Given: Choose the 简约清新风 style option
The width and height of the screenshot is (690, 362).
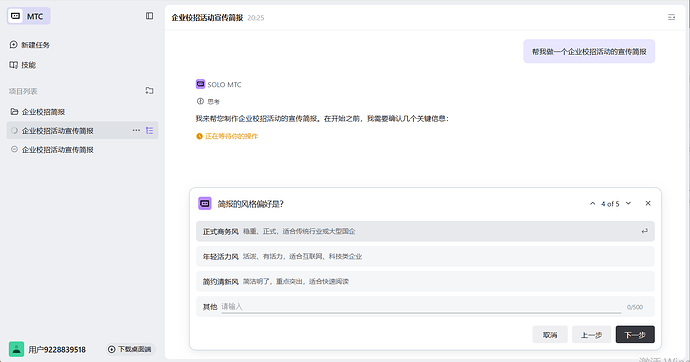Looking at the screenshot, I should (x=425, y=282).
